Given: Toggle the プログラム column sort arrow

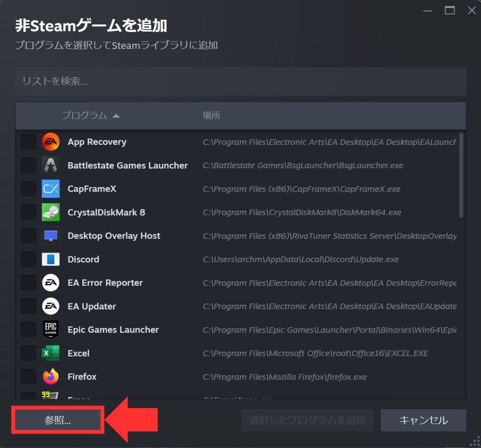Looking at the screenshot, I should click(117, 116).
